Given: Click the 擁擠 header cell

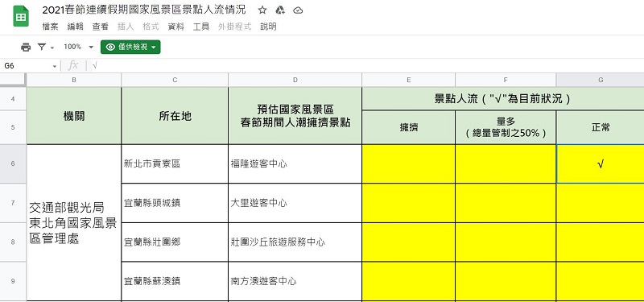Looking at the screenshot, I should (x=409, y=127).
